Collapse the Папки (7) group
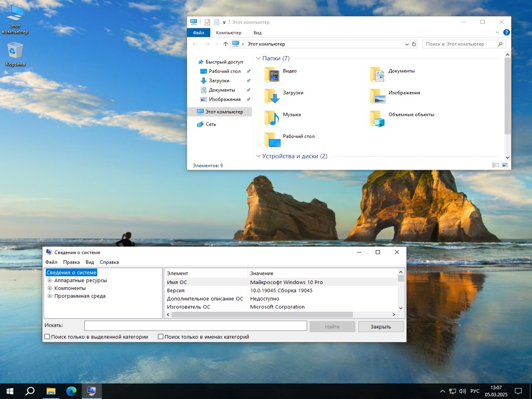The width and height of the screenshot is (532, 399). click(258, 58)
